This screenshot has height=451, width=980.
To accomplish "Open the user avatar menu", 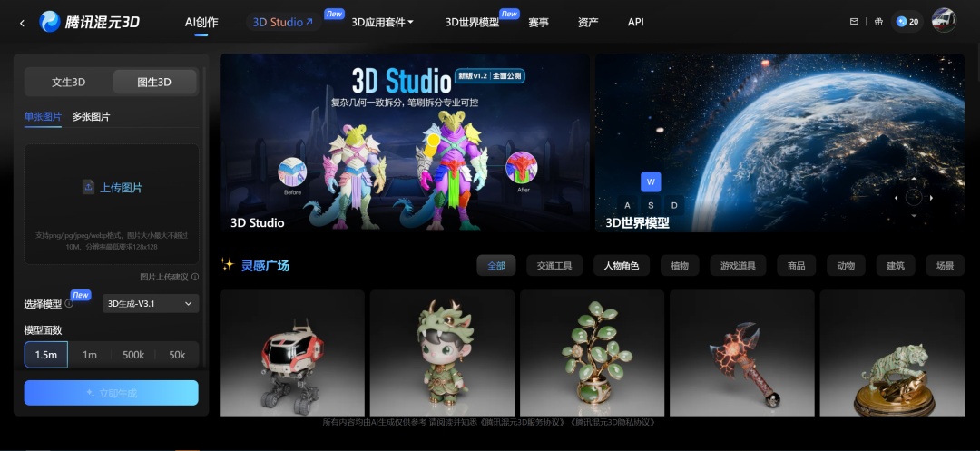I will click(x=944, y=21).
